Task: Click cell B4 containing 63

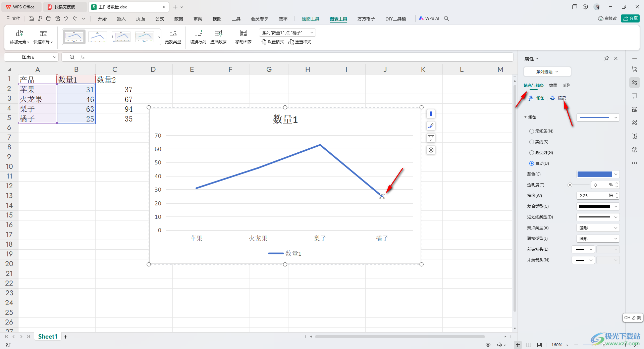Action: 76,109
